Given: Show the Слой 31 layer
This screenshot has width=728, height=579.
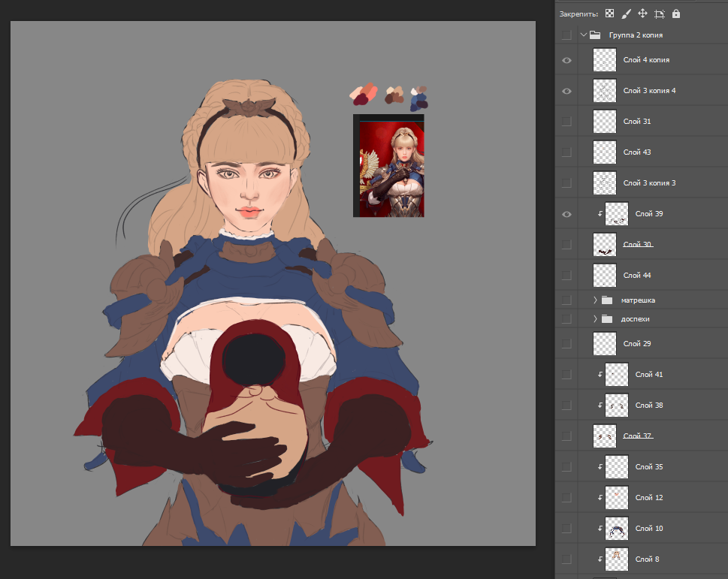Looking at the screenshot, I should (566, 122).
